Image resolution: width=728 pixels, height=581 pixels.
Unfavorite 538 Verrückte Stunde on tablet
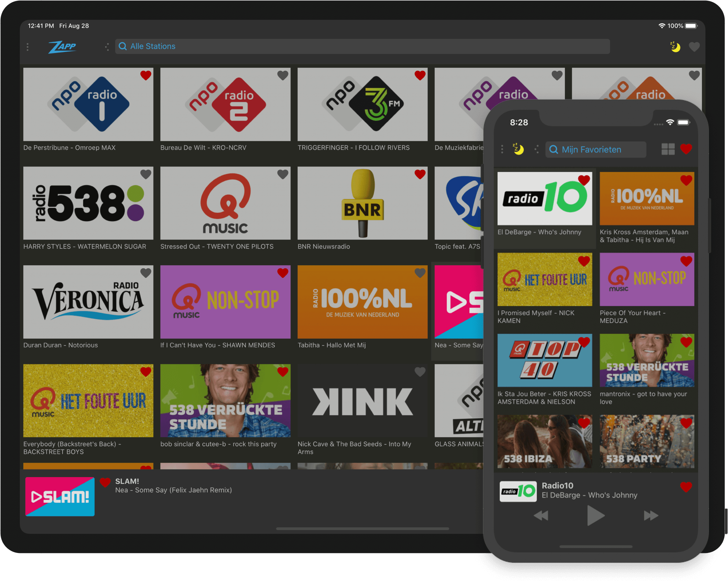click(283, 371)
